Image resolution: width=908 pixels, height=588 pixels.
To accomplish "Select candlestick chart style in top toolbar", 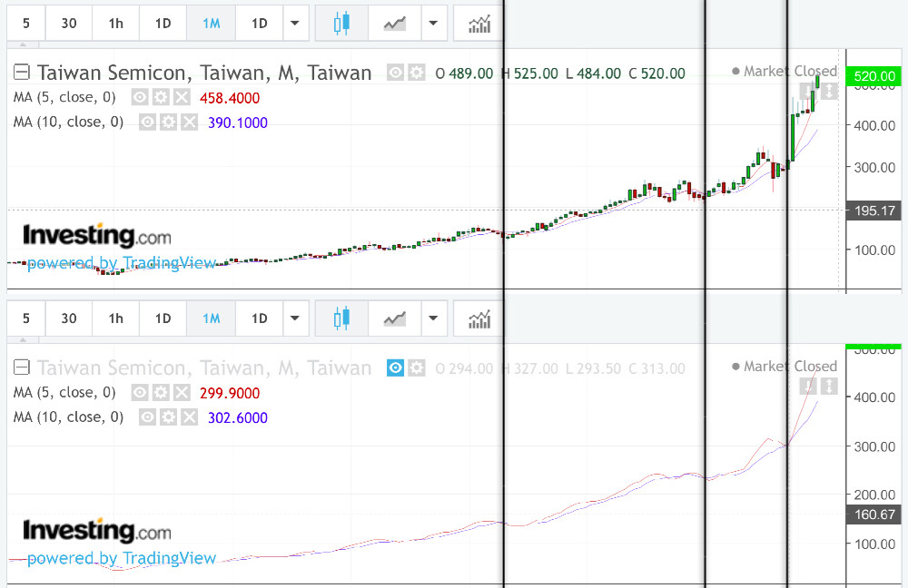I will point(341,24).
